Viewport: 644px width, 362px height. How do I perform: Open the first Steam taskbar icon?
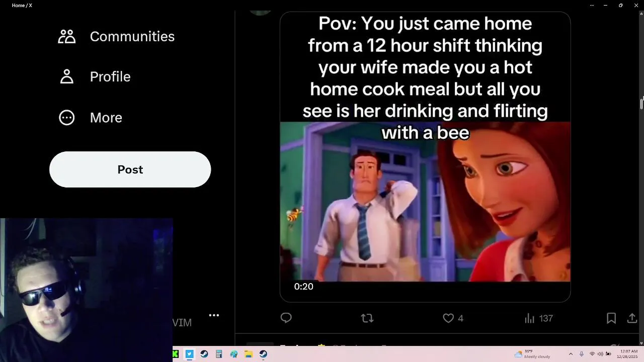tap(204, 354)
